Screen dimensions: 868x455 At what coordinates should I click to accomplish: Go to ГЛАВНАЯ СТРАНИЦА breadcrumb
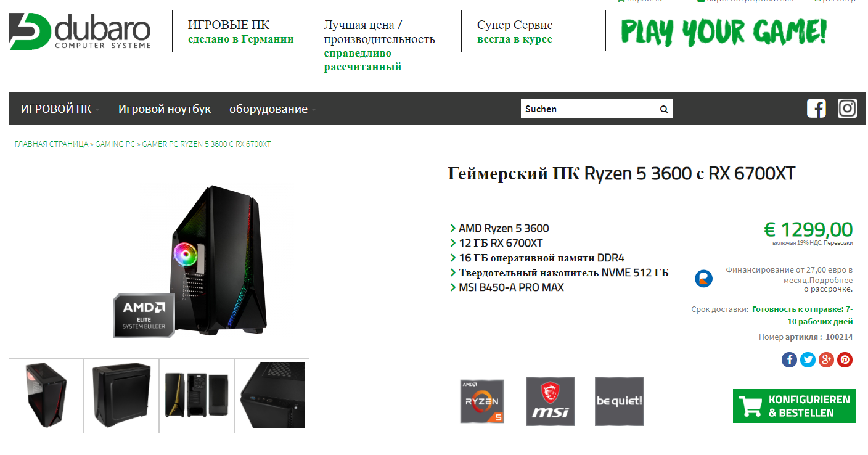point(52,144)
